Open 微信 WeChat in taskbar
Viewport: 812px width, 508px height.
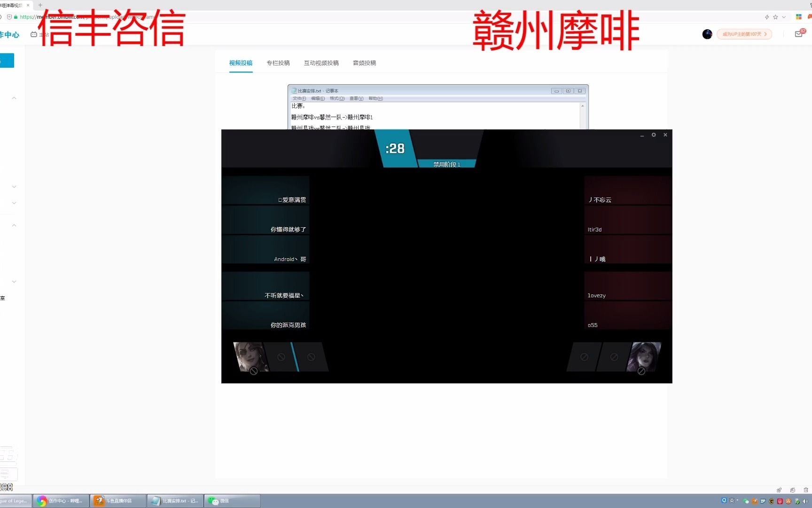[x=232, y=501]
